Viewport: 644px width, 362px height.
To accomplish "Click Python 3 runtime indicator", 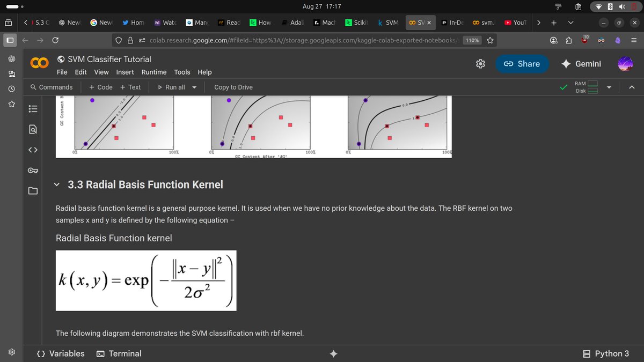I will (x=606, y=353).
